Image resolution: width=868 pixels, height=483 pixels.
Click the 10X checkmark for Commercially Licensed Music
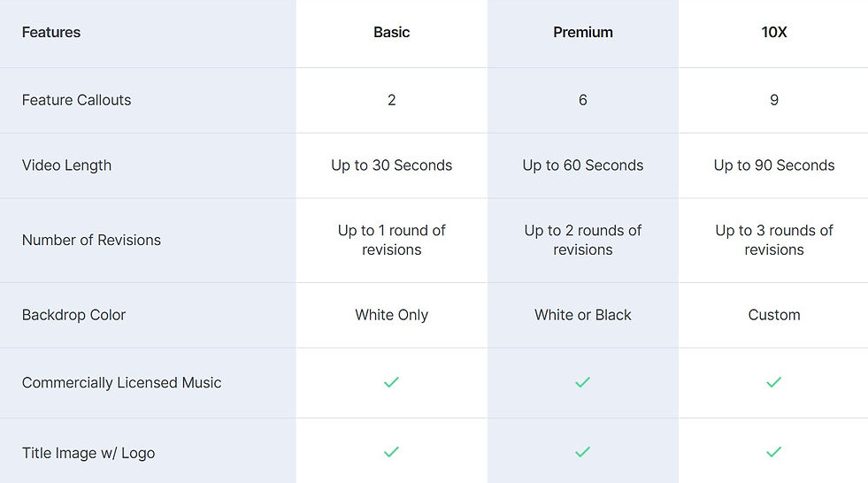coord(773,382)
